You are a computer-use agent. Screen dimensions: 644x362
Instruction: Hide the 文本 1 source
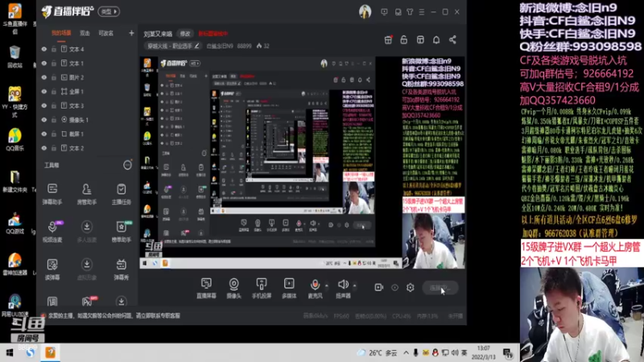44,64
